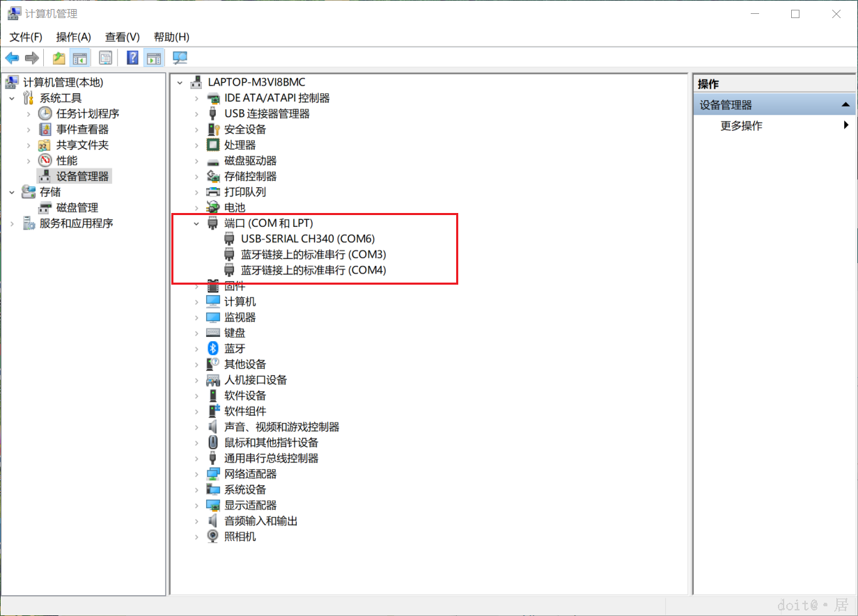Collapse the 设备管理器 section in actions pane

point(845,105)
